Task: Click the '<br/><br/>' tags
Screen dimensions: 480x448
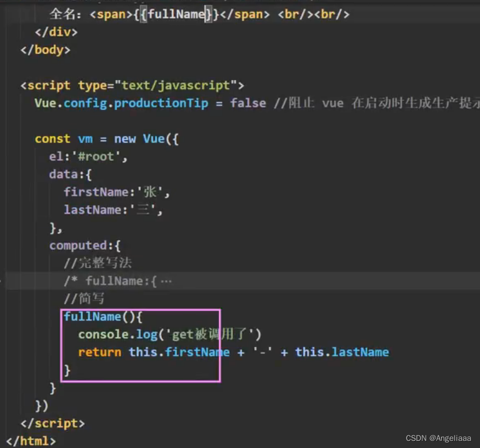Action: (x=313, y=14)
